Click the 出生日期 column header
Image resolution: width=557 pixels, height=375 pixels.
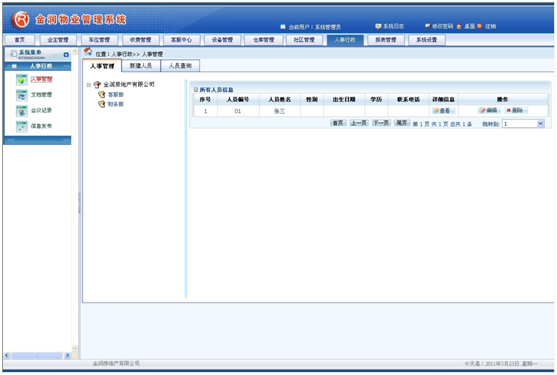click(344, 99)
